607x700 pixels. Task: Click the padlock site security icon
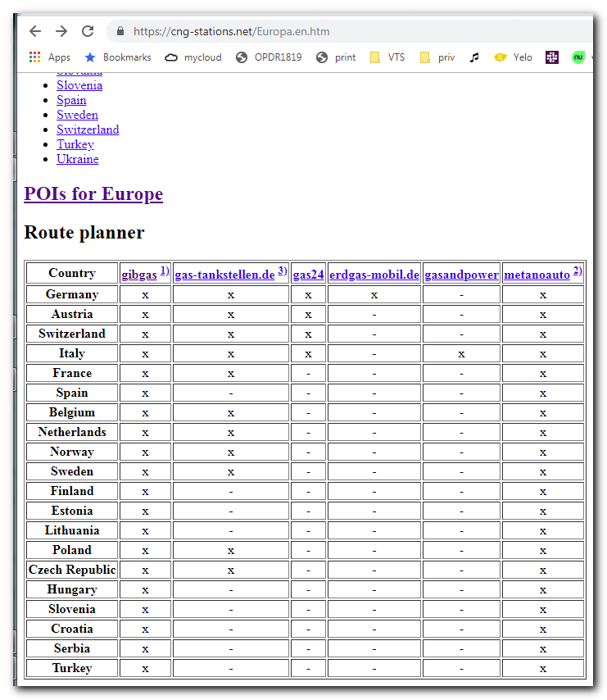pyautogui.click(x=120, y=31)
